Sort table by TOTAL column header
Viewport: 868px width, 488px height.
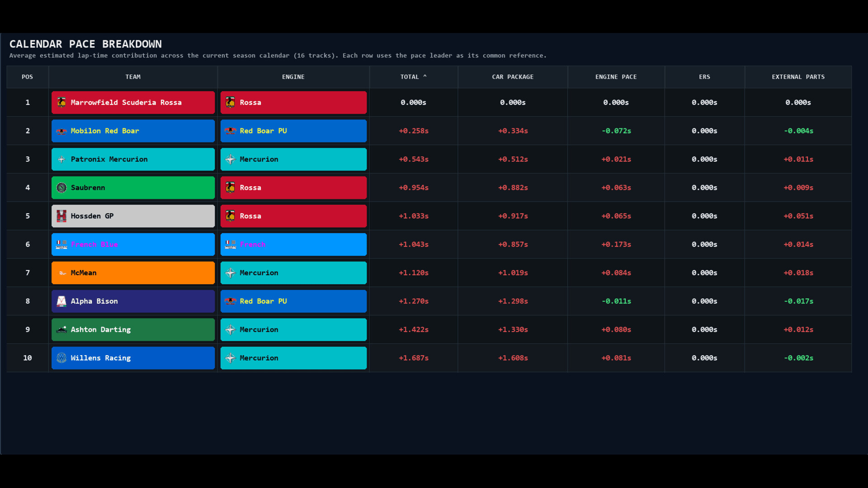414,77
